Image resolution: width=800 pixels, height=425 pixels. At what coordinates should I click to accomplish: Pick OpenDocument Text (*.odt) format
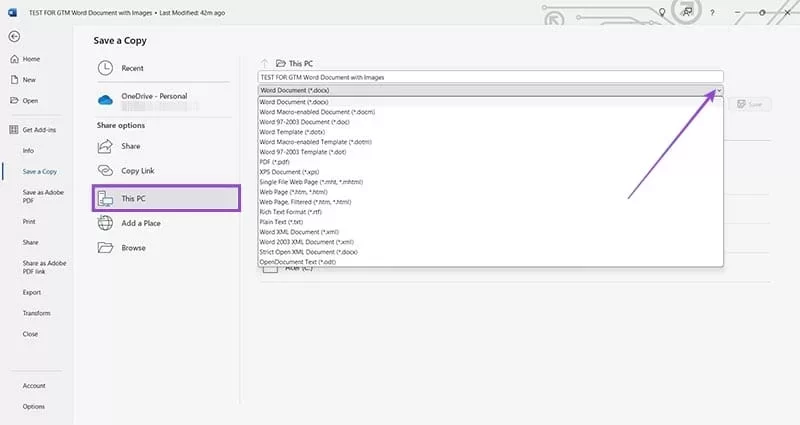click(x=298, y=261)
